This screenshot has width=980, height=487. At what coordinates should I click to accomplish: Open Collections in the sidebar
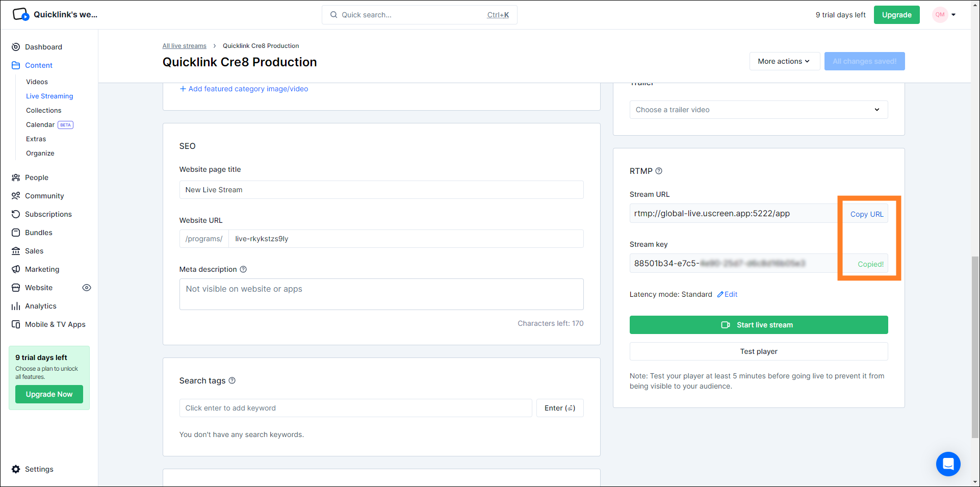pyautogui.click(x=43, y=110)
